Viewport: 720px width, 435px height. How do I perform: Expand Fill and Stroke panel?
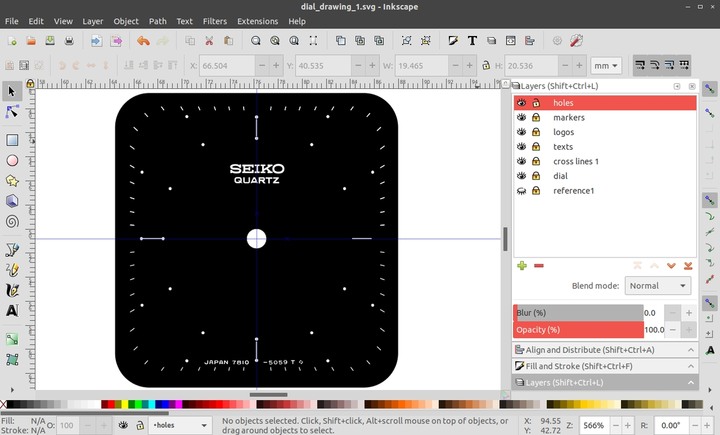pos(605,366)
